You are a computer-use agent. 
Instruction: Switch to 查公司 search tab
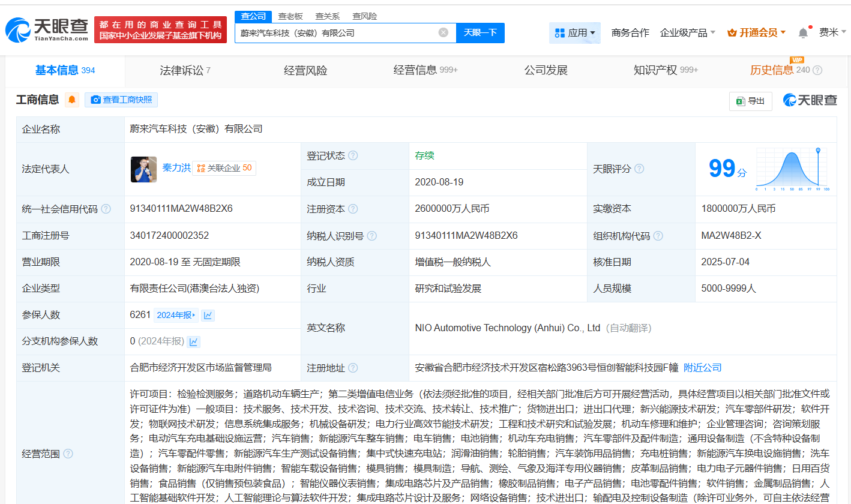pyautogui.click(x=253, y=16)
